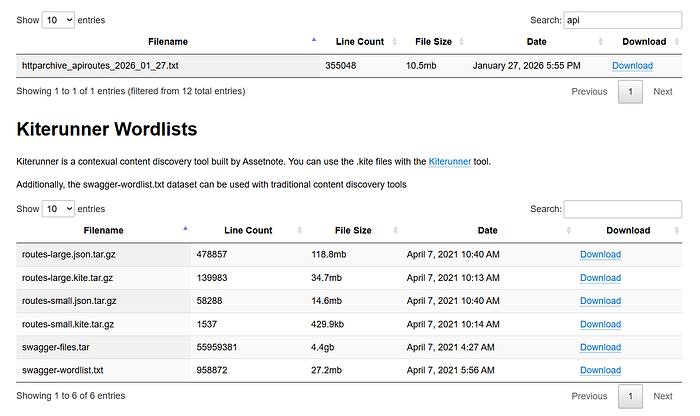This screenshot has height=416, width=700.
Task: Open top table entries-per-page dropdown
Action: pos(58,19)
